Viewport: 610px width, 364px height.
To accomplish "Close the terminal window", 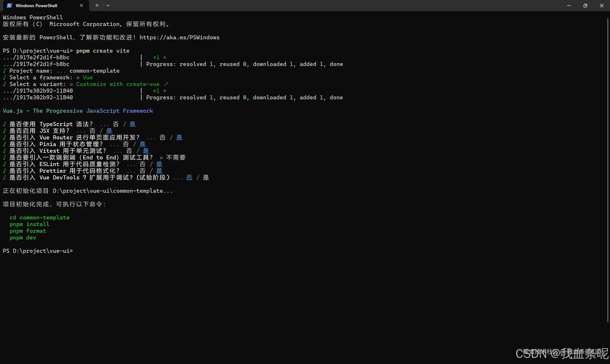I will [x=602, y=5].
